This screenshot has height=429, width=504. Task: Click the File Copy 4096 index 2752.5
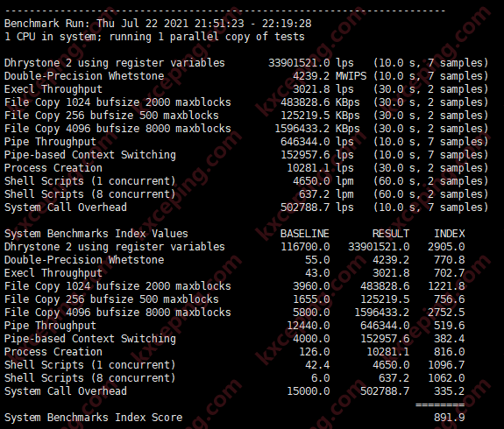[x=446, y=312]
